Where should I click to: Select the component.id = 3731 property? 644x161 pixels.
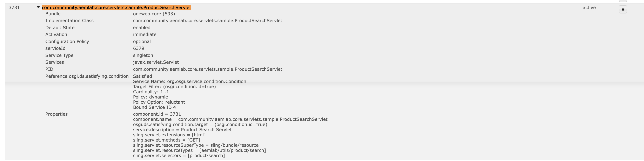(x=157, y=114)
